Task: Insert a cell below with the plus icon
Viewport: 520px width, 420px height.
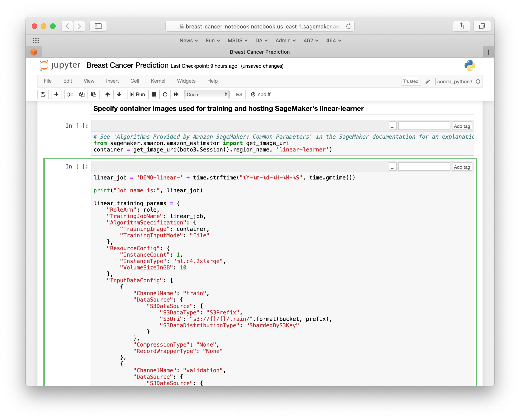Action: (x=57, y=94)
